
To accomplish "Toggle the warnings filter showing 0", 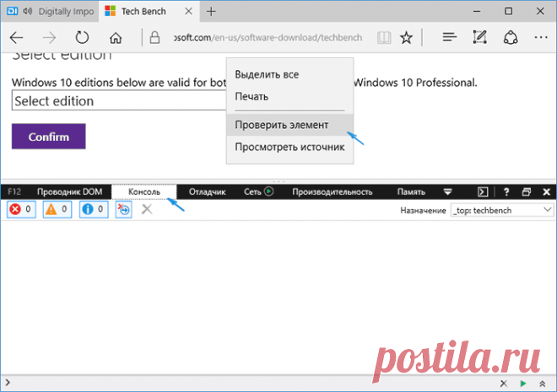I will (57, 209).
